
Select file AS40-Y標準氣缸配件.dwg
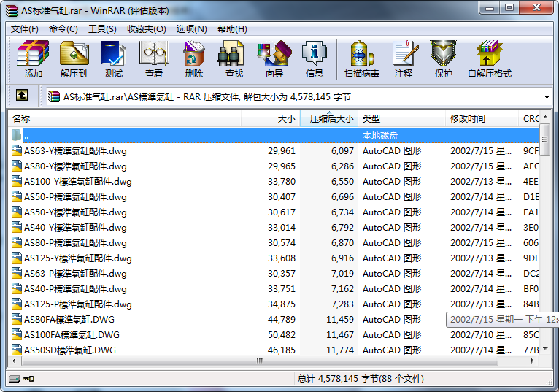pyautogui.click(x=75, y=228)
